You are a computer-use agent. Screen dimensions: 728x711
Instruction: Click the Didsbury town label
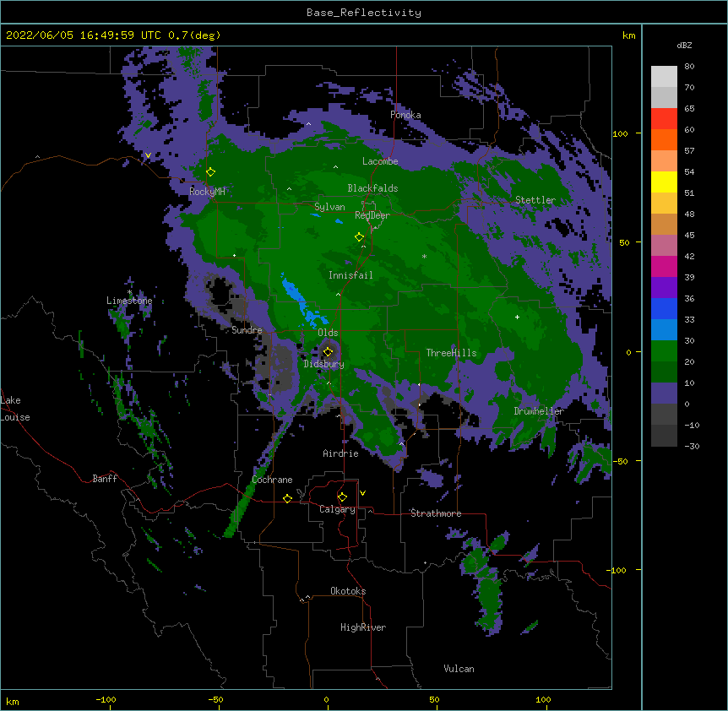click(324, 364)
